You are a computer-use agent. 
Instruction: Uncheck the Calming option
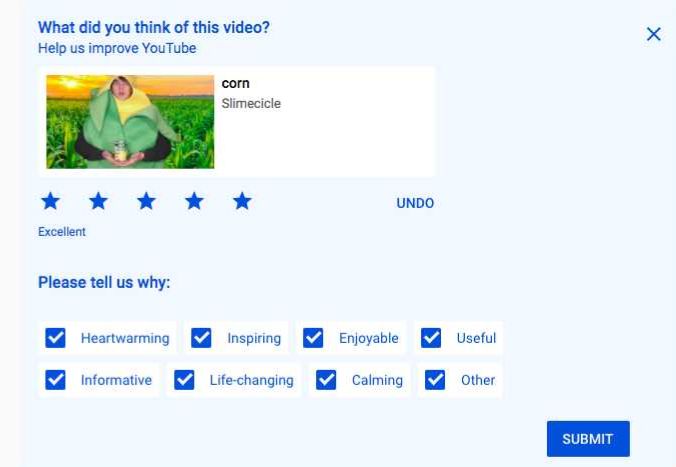[x=326, y=380]
